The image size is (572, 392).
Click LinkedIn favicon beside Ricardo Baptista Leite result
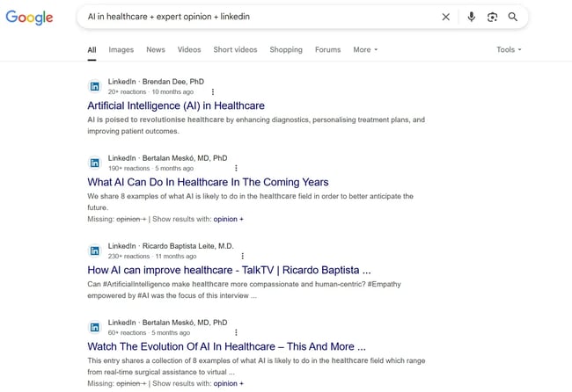coord(95,250)
